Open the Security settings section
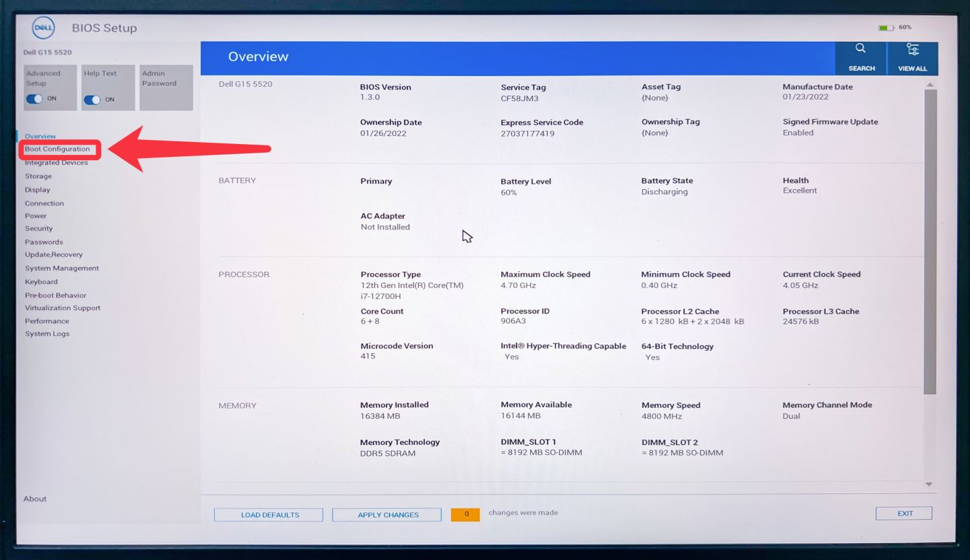The image size is (970, 560). pos(39,229)
